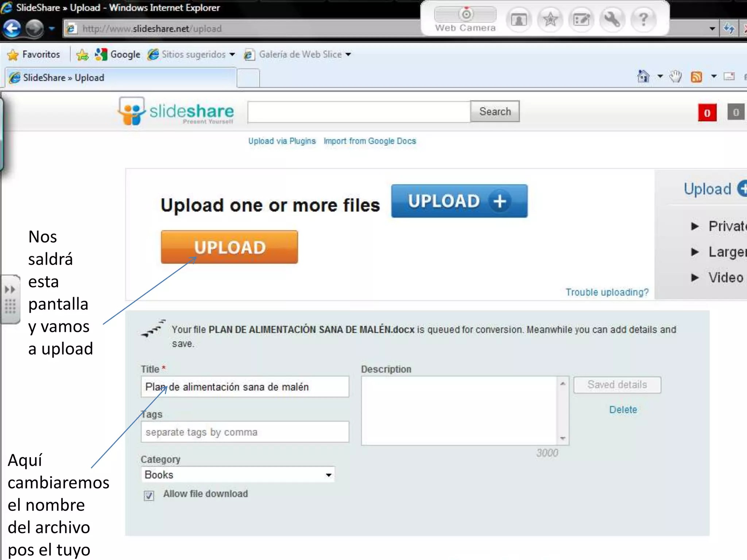Open Upload via Plugins link
Image resolution: width=747 pixels, height=560 pixels.
[x=282, y=141]
